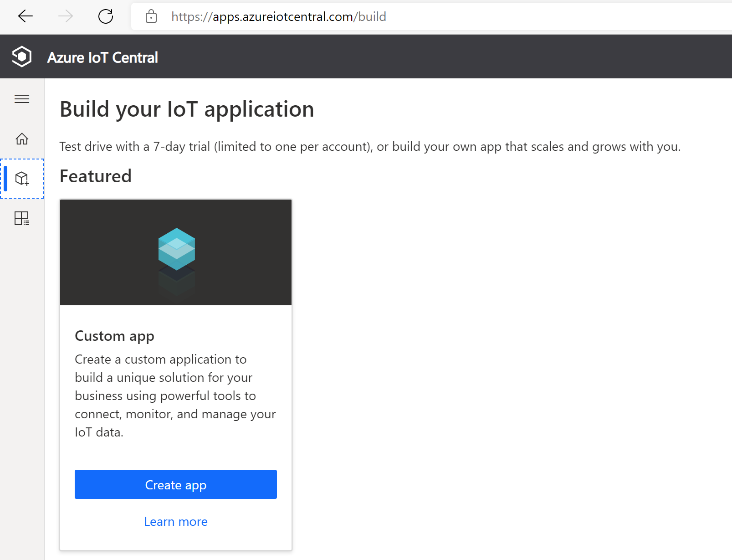This screenshot has width=732, height=560.
Task: Click the empty area of the left navigation rail
Action: pyautogui.click(x=22, y=387)
